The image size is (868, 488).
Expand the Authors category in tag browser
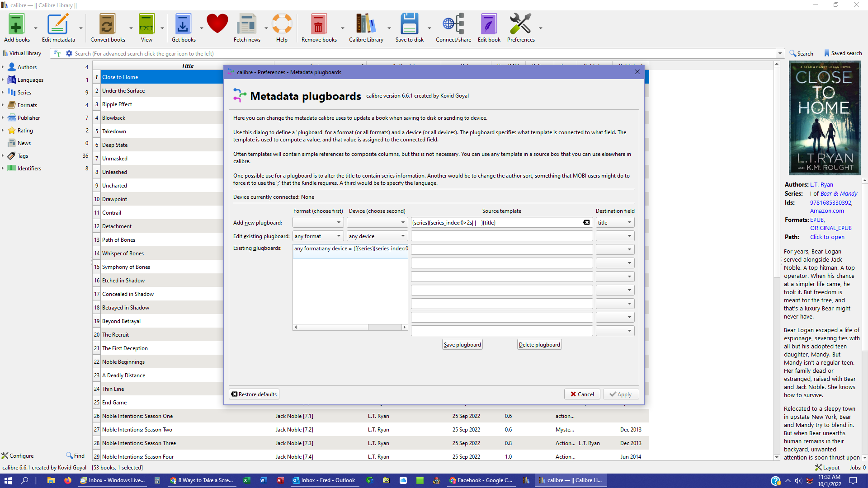3,67
